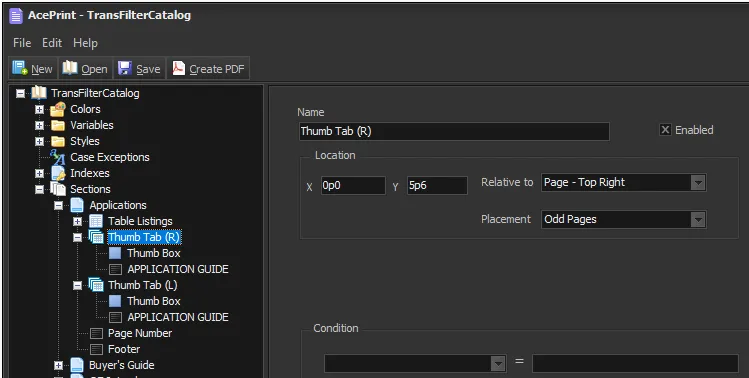
Task: Select the Colors tree row label
Action: pyautogui.click(x=85, y=109)
